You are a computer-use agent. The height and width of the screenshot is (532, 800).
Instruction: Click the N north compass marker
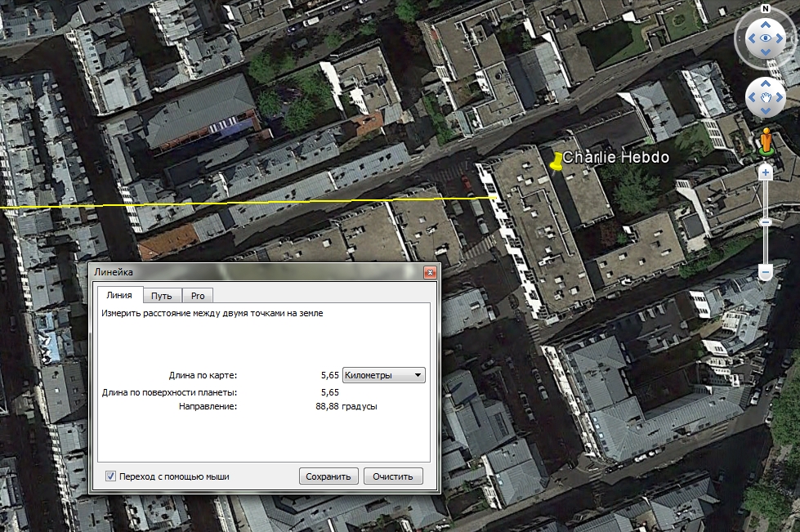coord(766,9)
